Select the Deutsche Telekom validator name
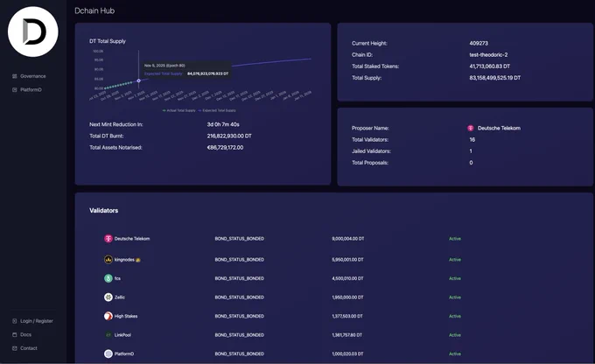 tap(132, 239)
